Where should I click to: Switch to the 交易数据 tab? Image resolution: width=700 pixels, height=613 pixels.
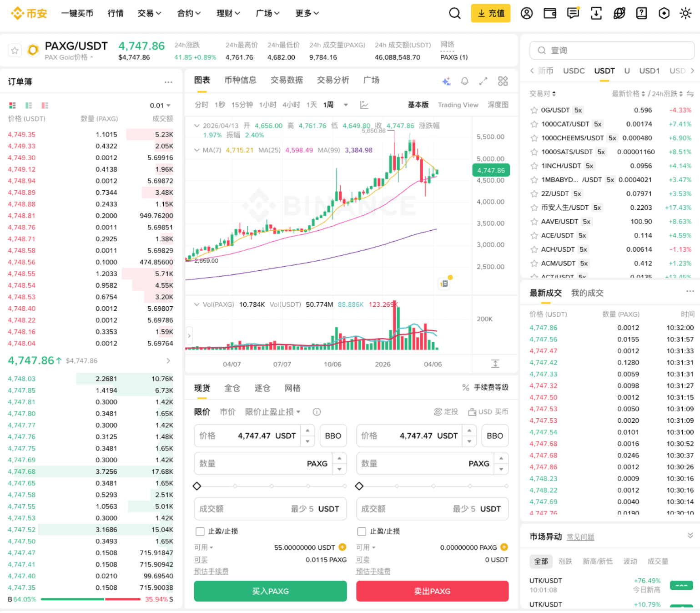pyautogui.click(x=286, y=80)
